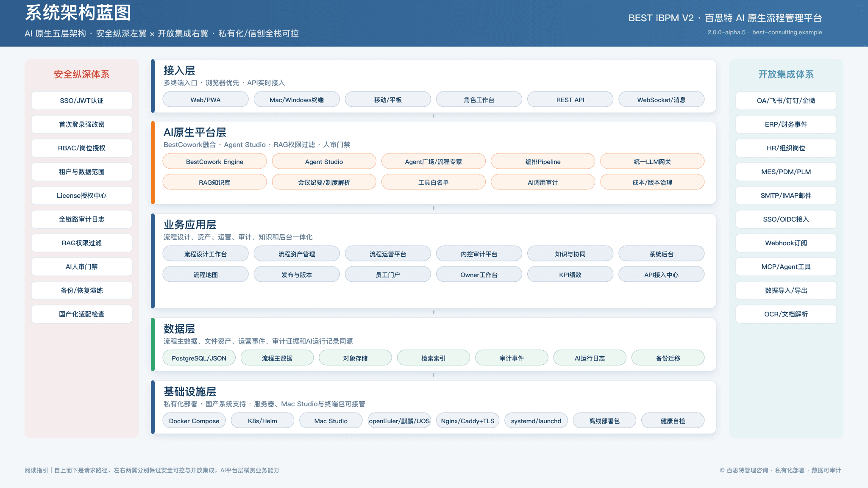The height and width of the screenshot is (488, 868).
Task: Click MES/PDM/PLM integration box
Action: click(x=786, y=172)
